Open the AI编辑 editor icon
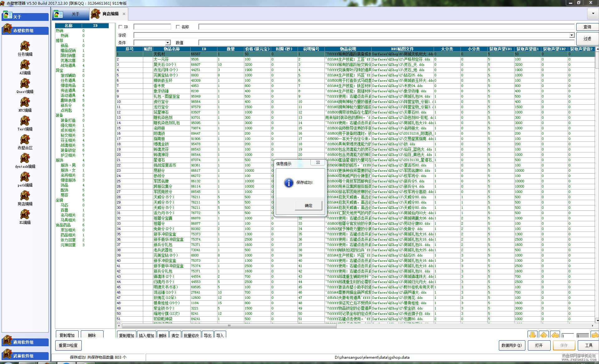 (25, 65)
